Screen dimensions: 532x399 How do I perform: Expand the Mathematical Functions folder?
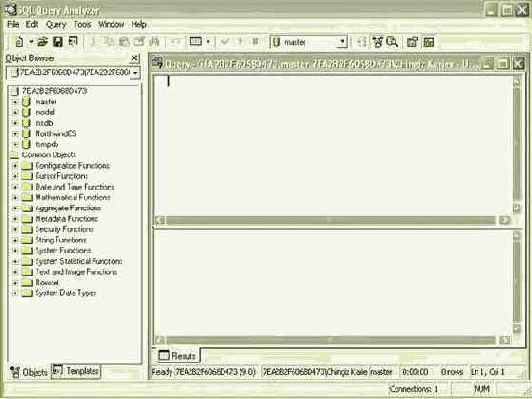pyautogui.click(x=15, y=197)
